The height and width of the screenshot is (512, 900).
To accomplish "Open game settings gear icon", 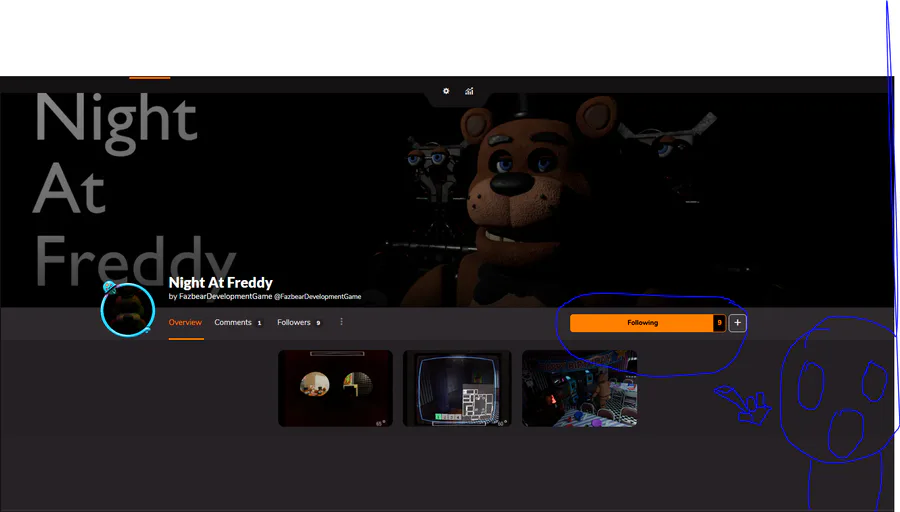I will pos(446,91).
